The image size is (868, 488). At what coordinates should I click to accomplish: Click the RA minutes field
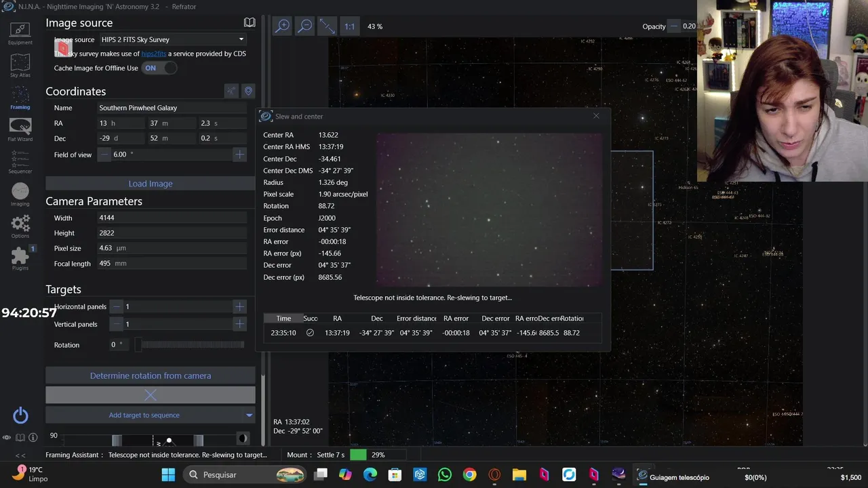point(172,123)
